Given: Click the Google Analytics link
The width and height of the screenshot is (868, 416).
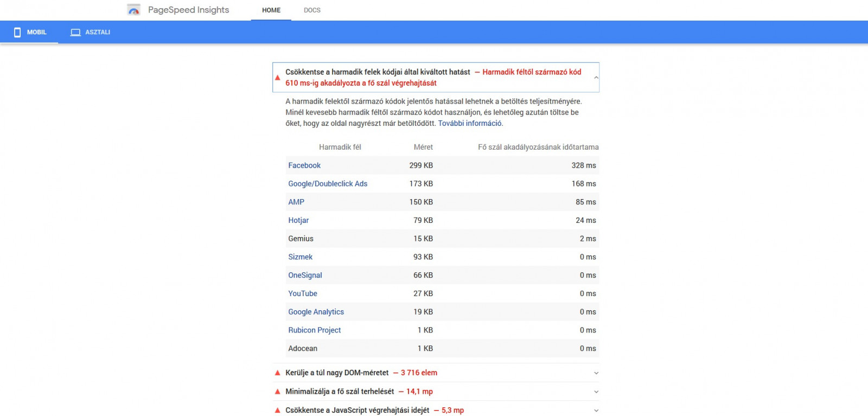Looking at the screenshot, I should [x=316, y=312].
